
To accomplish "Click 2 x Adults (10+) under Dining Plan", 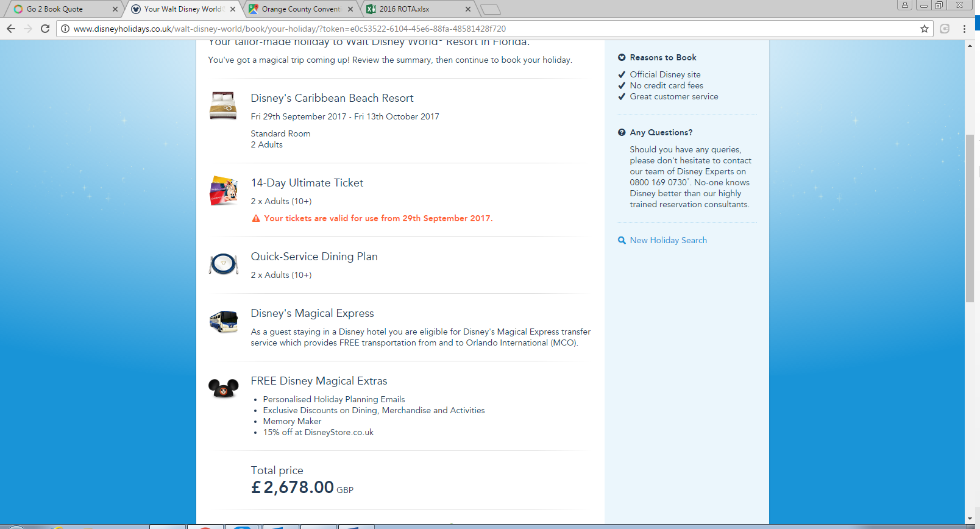I will (x=282, y=275).
